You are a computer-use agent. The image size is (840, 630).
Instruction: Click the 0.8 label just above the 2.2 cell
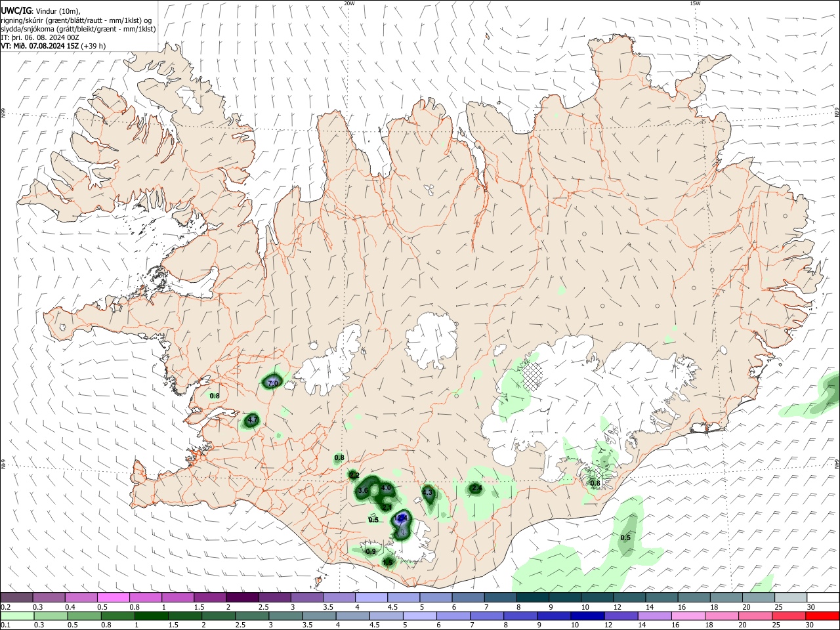(x=339, y=457)
